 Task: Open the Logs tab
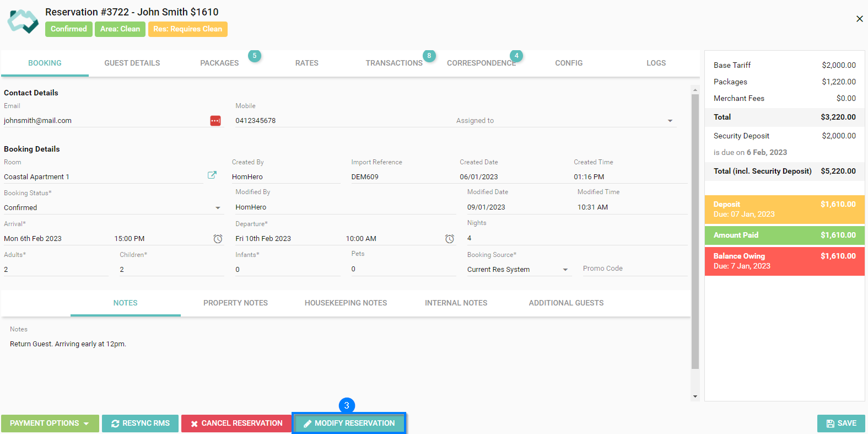tap(656, 63)
